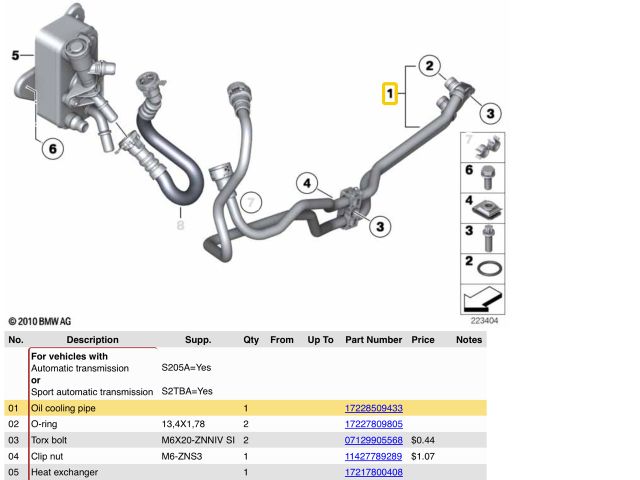Open part number link 17228509433
The height and width of the screenshot is (480, 640).
pyautogui.click(x=373, y=408)
